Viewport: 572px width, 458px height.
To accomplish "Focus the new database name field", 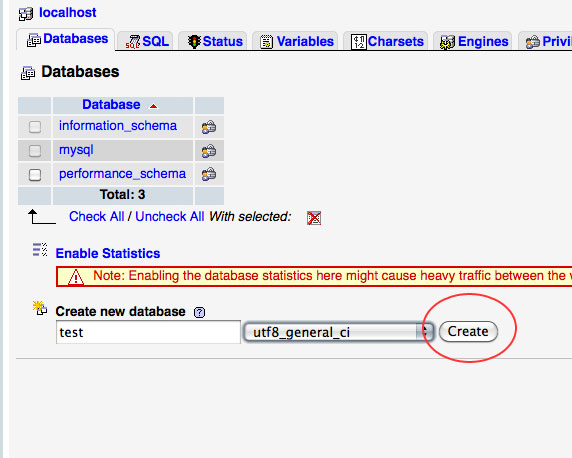I will 148,332.
